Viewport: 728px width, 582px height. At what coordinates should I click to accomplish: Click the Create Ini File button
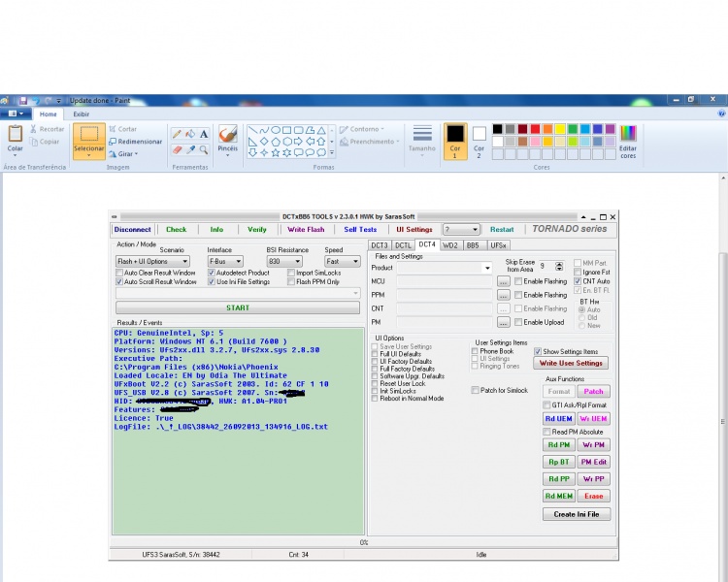click(x=577, y=514)
